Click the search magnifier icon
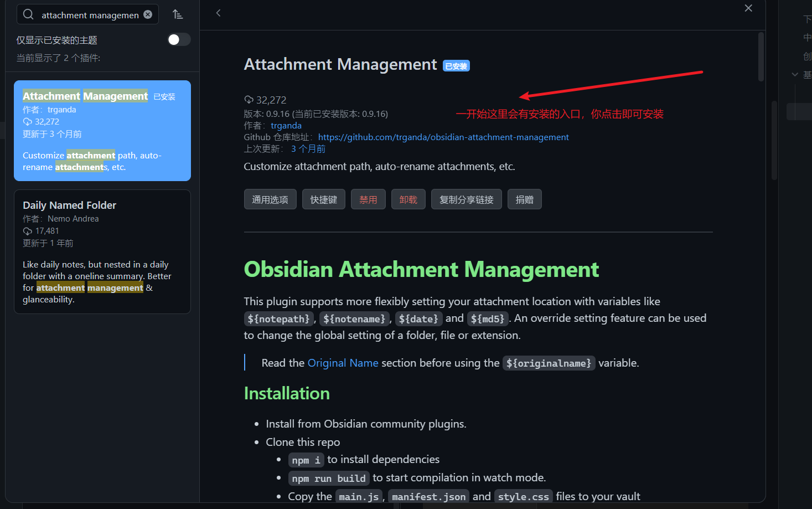 coord(28,14)
